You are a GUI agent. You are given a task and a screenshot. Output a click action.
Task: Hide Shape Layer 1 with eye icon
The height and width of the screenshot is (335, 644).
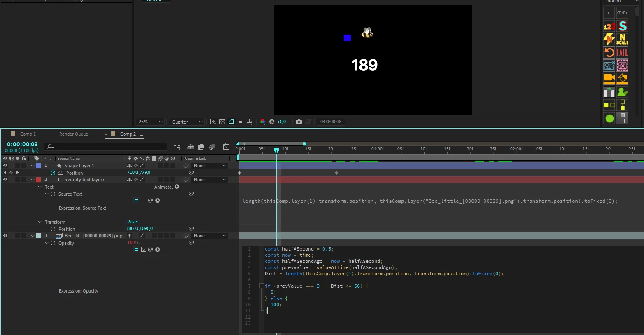tap(5, 166)
